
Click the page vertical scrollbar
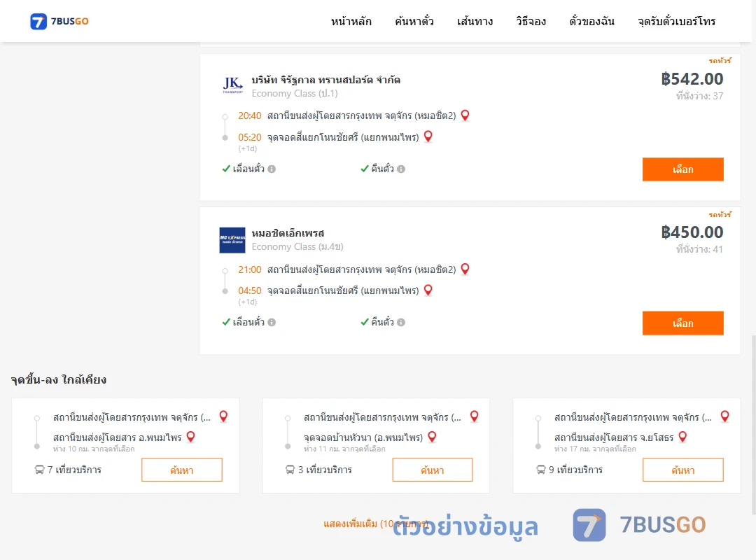click(753, 424)
